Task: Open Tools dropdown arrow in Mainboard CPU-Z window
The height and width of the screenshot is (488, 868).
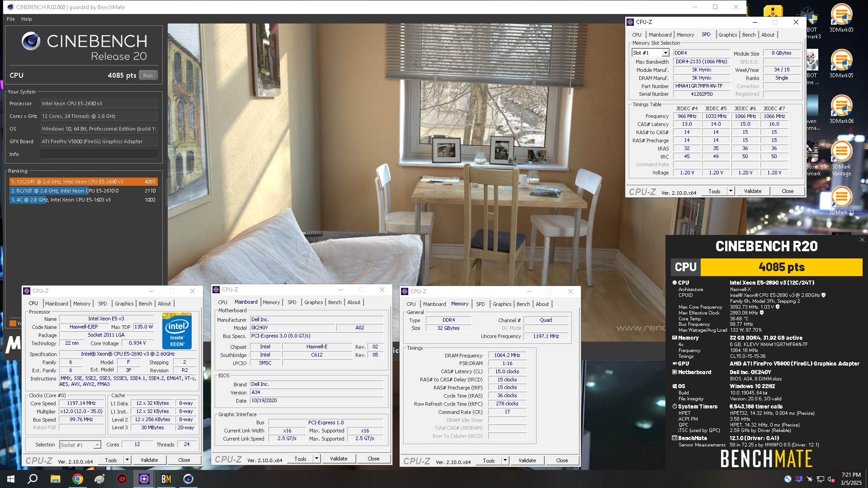Action: (x=316, y=459)
